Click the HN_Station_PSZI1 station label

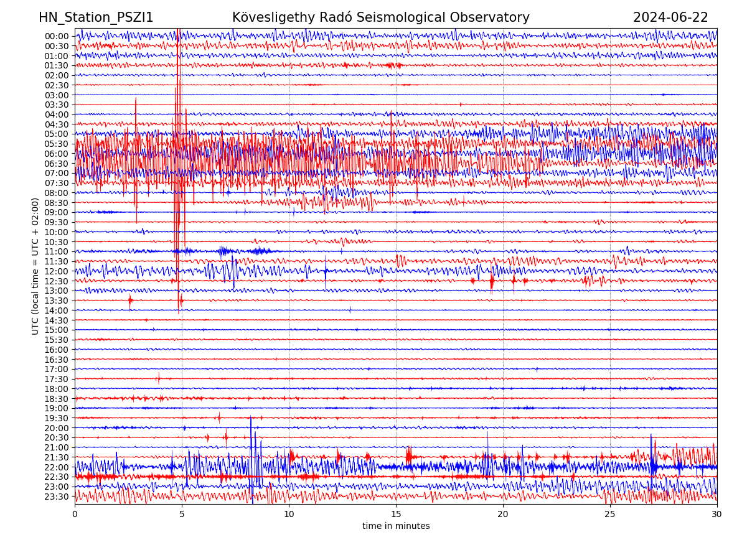pyautogui.click(x=96, y=17)
